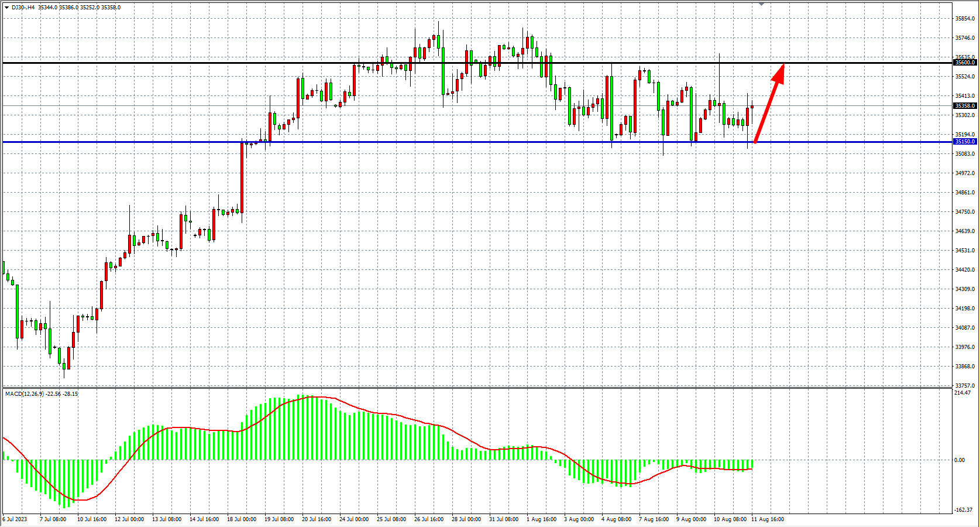This screenshot has width=980, height=527.
Task: Click the 0.00 level on MACD scale
Action: (960, 460)
